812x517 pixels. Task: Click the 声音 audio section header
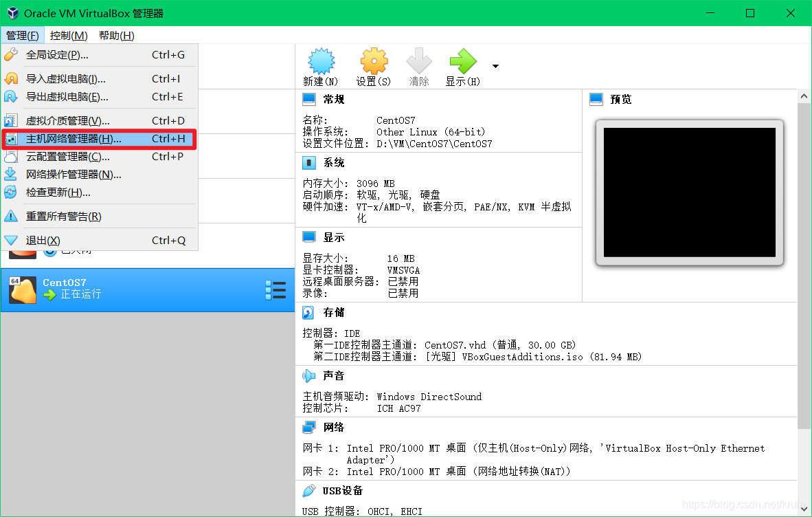tap(333, 375)
